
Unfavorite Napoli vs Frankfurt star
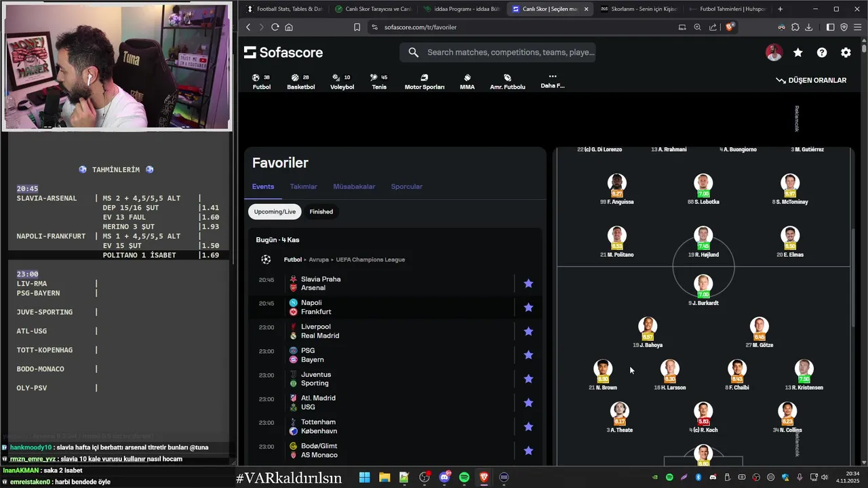click(528, 307)
